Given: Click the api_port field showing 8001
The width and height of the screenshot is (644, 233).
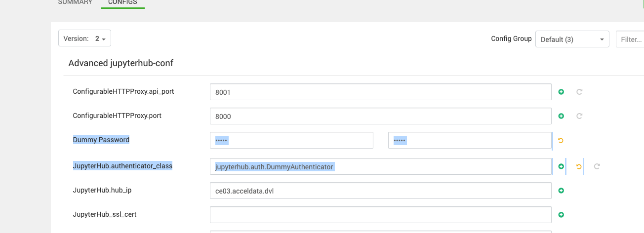Looking at the screenshot, I should (380, 92).
